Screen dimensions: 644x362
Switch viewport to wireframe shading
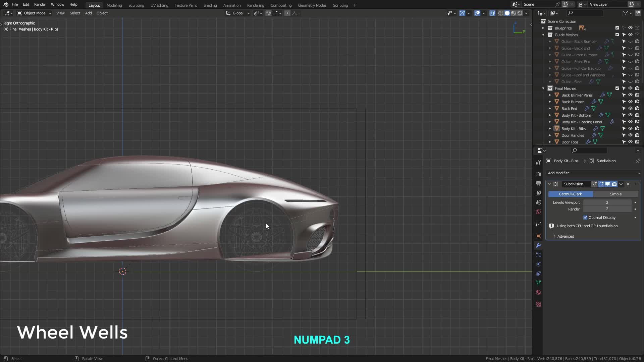[x=501, y=13]
